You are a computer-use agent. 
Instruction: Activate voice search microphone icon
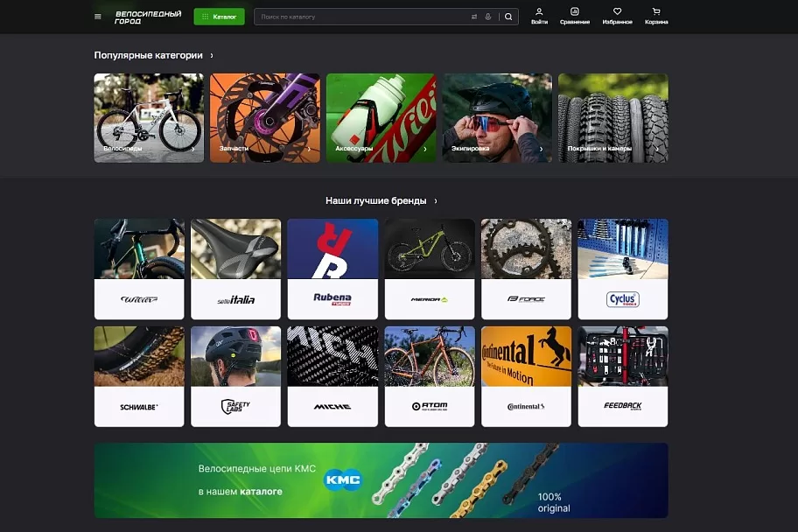488,17
